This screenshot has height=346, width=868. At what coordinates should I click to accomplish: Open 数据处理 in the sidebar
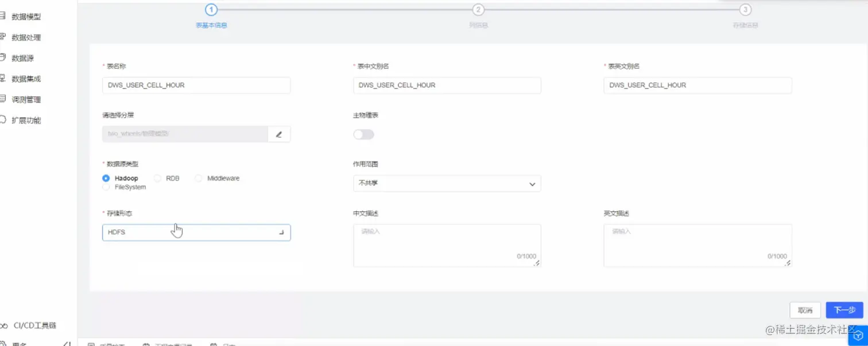26,38
